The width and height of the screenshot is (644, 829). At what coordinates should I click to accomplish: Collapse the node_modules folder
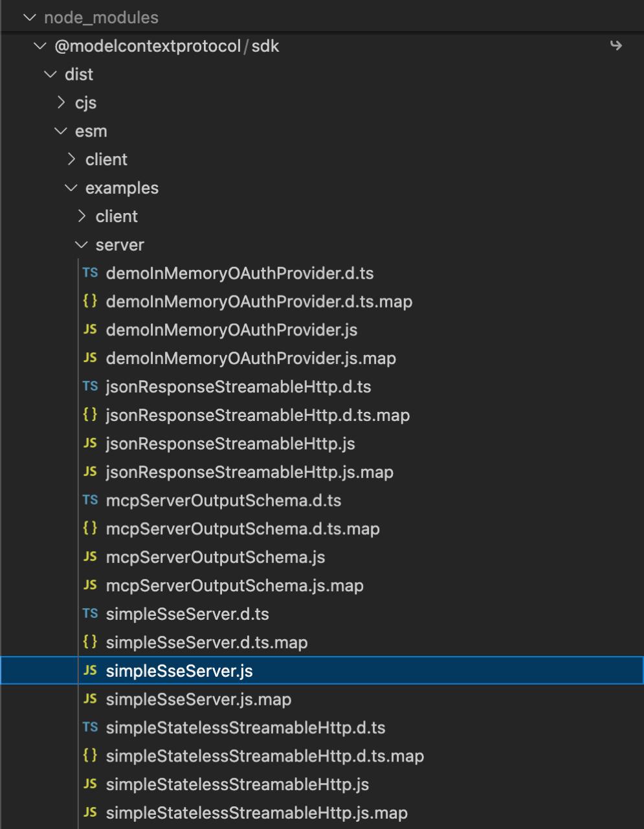coord(29,17)
